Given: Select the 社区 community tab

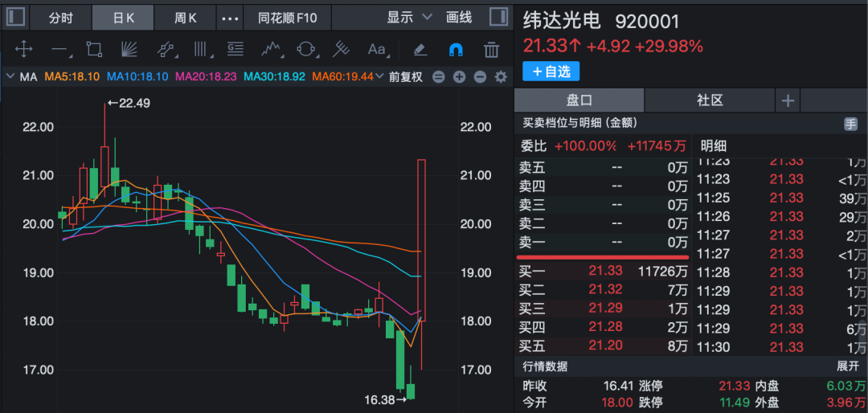Looking at the screenshot, I should click(710, 100).
